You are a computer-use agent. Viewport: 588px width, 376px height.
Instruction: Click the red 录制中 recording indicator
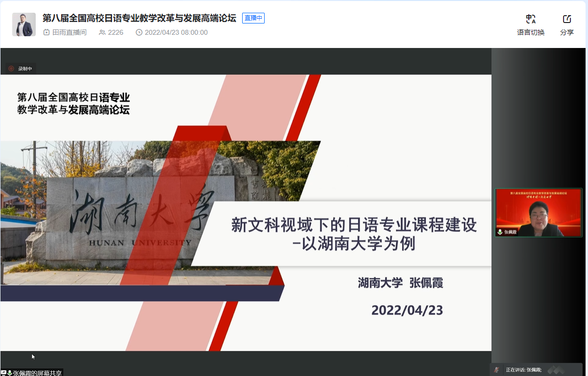[x=11, y=69]
